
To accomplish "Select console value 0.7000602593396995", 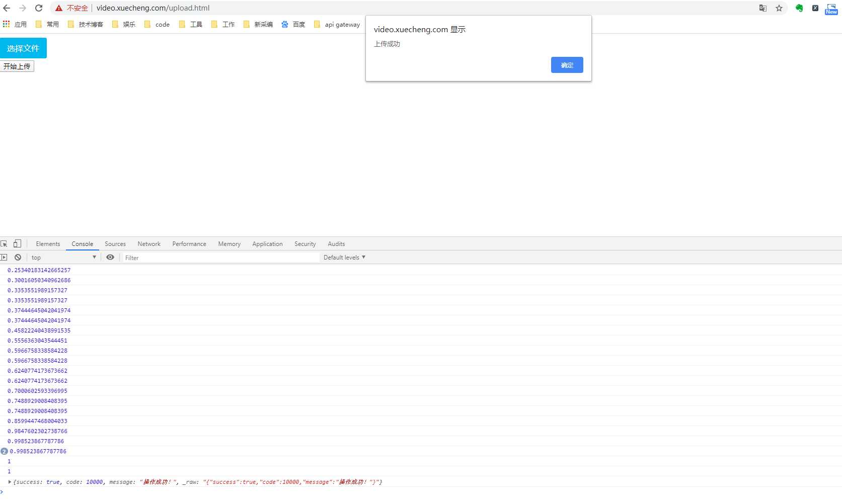I will click(x=37, y=391).
